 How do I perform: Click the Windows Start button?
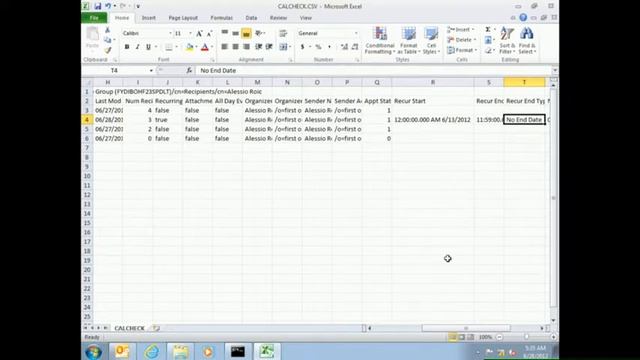tap(93, 352)
